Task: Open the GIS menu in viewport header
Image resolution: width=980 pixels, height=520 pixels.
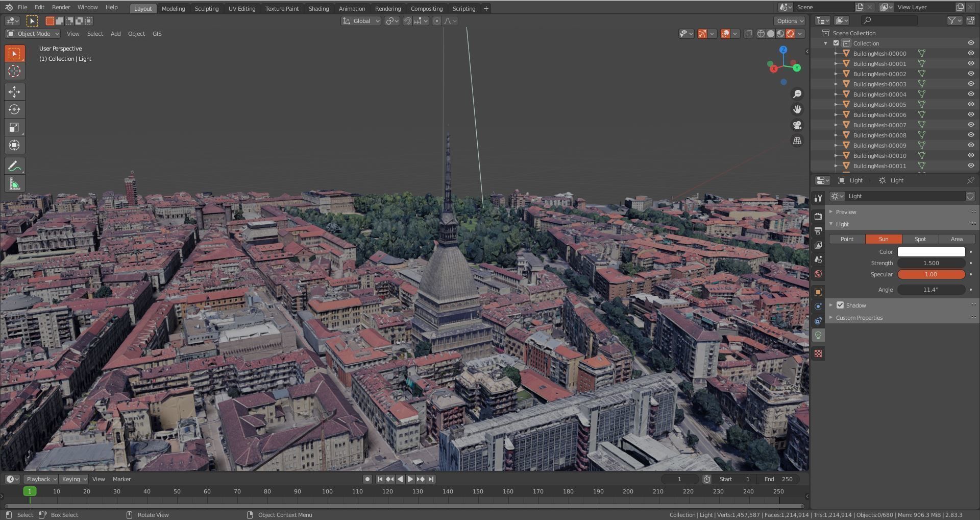Action: point(157,34)
